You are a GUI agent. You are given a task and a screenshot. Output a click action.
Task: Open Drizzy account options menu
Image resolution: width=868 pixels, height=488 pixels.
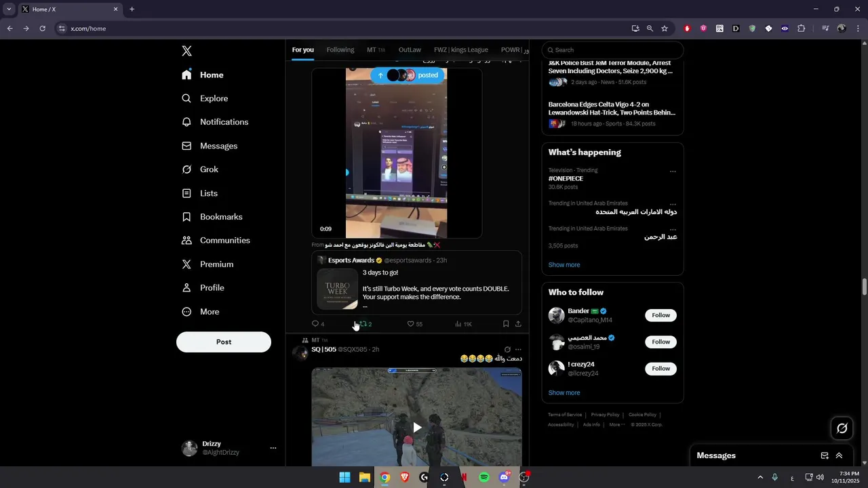[273, 448]
